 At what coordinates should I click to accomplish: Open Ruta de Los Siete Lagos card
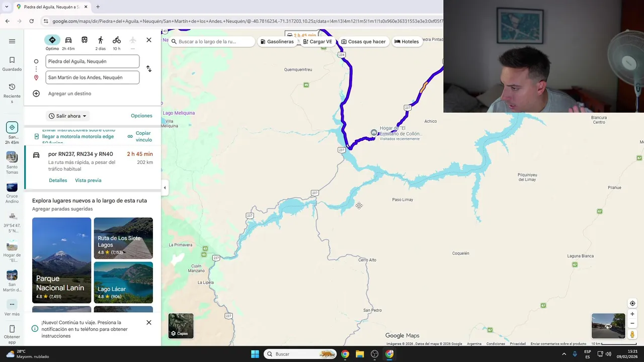(x=123, y=238)
